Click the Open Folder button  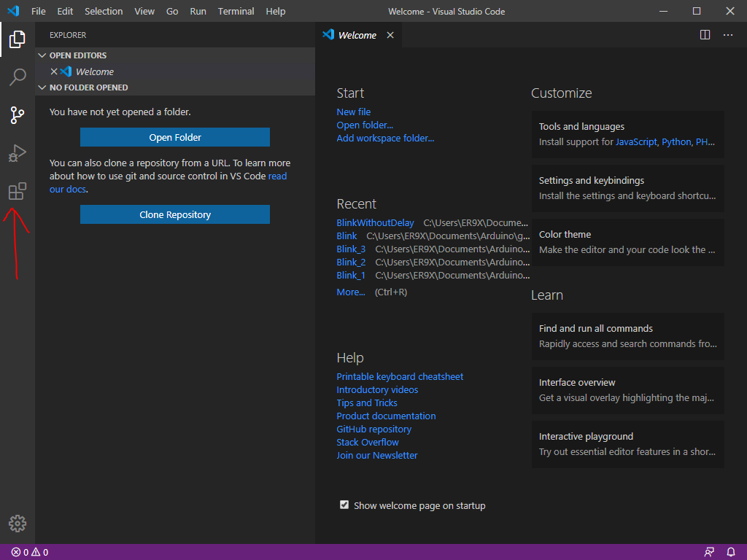tap(175, 137)
